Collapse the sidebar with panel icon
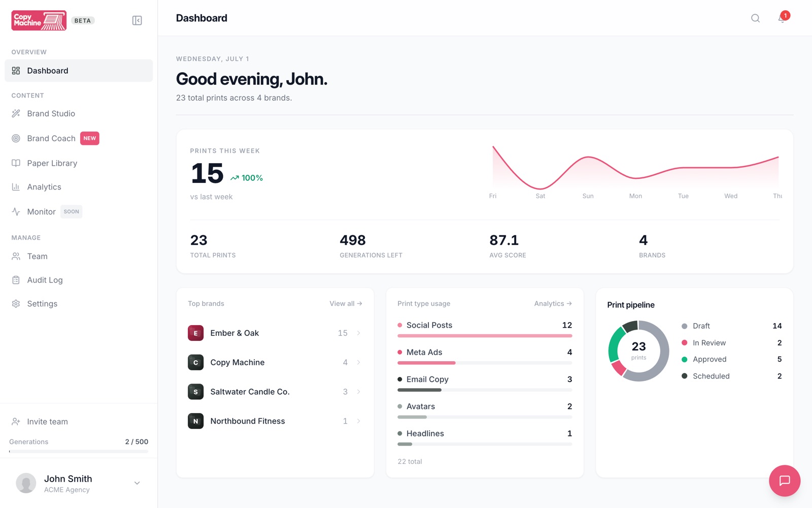The width and height of the screenshot is (812, 508). (x=137, y=20)
